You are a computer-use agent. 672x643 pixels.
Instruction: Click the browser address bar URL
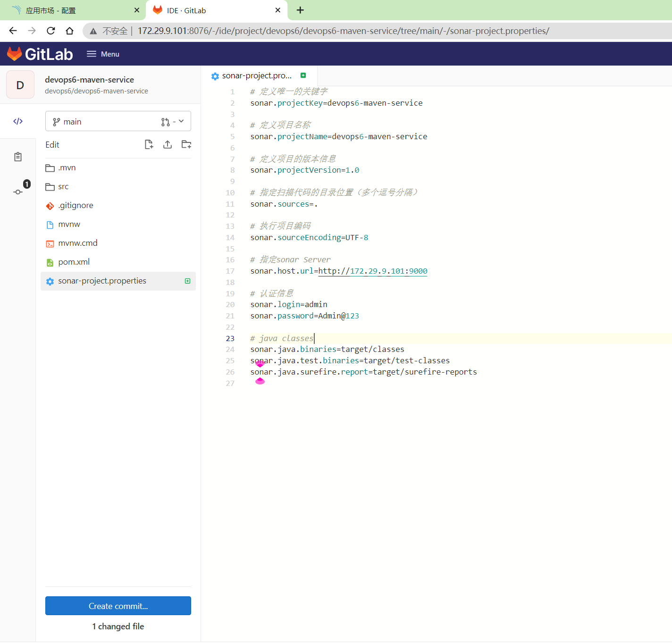click(344, 31)
